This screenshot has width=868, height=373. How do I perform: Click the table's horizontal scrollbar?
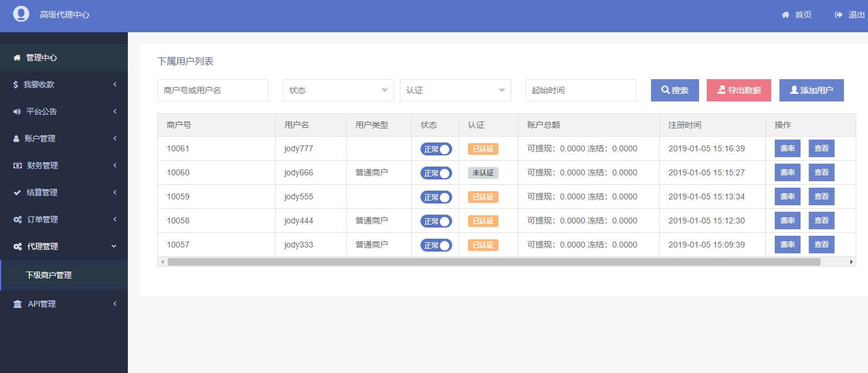493,262
